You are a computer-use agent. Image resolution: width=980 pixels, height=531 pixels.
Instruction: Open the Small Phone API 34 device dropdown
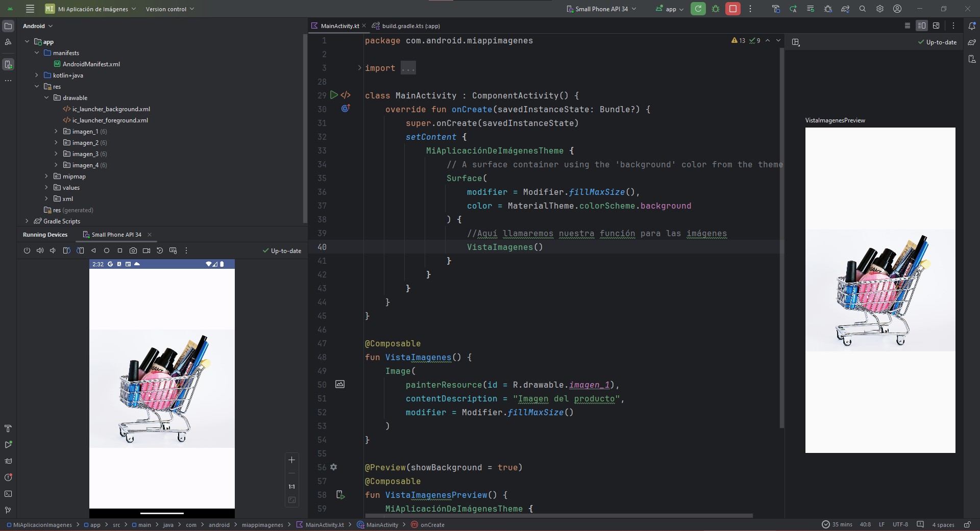601,9
